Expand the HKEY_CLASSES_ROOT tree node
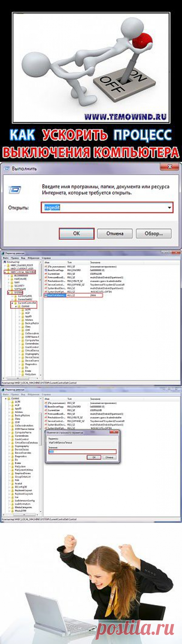182x644 pixels. coord(4,265)
